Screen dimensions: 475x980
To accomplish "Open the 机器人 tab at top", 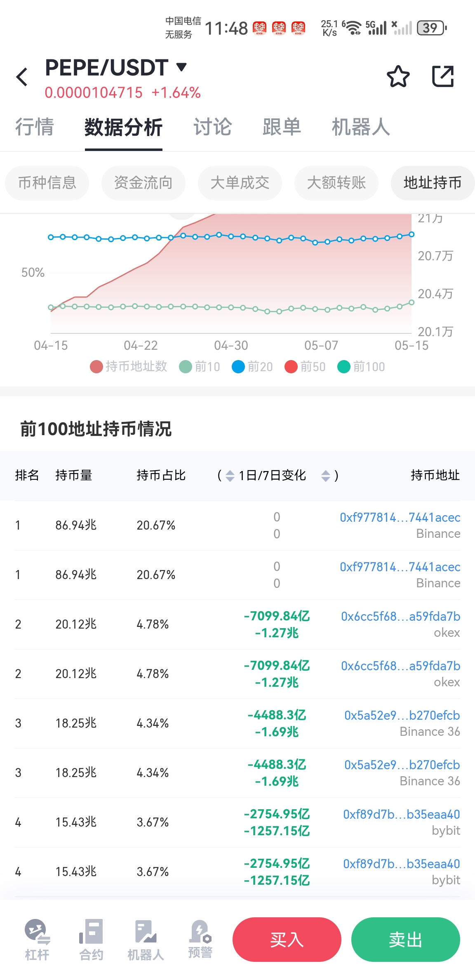I will pyautogui.click(x=361, y=127).
